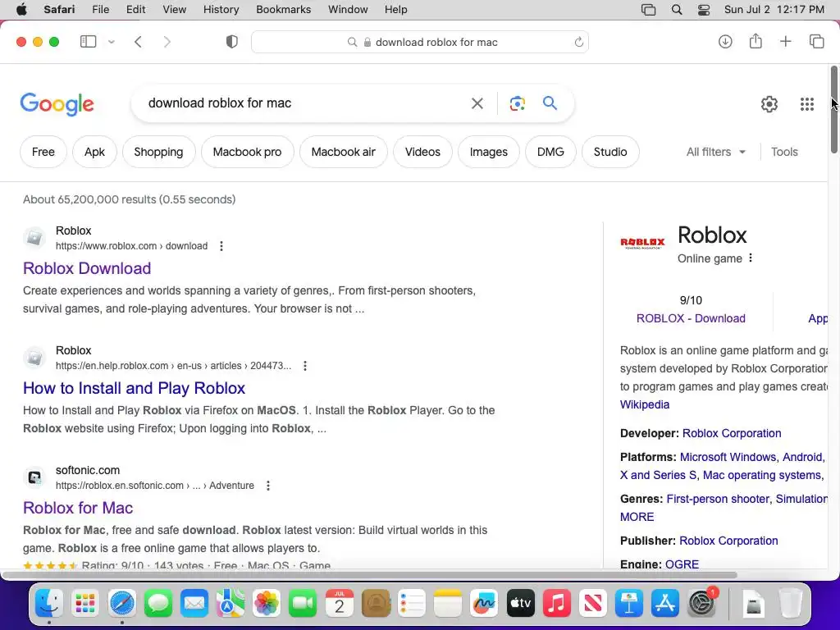840x630 pixels.
Task: Open options for roblox.com download result
Action: pos(221,246)
